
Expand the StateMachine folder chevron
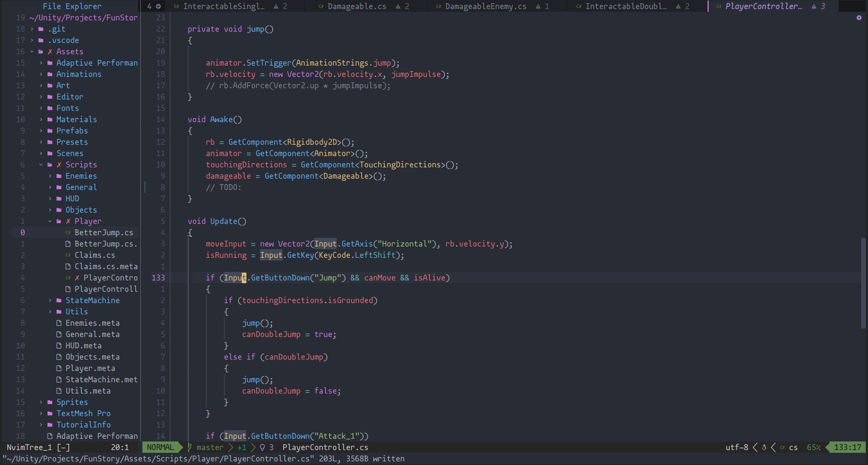tap(50, 300)
